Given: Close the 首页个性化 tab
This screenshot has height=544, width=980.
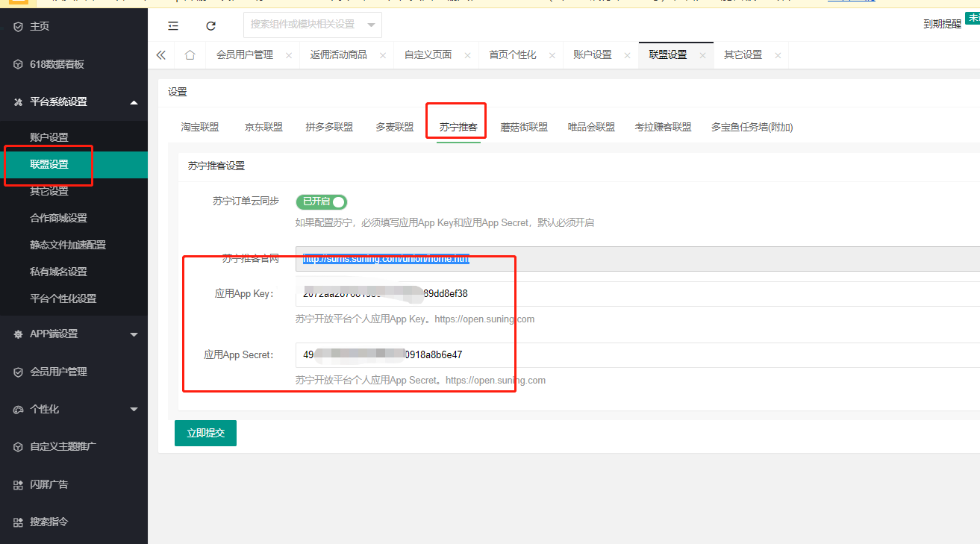Looking at the screenshot, I should pos(552,56).
